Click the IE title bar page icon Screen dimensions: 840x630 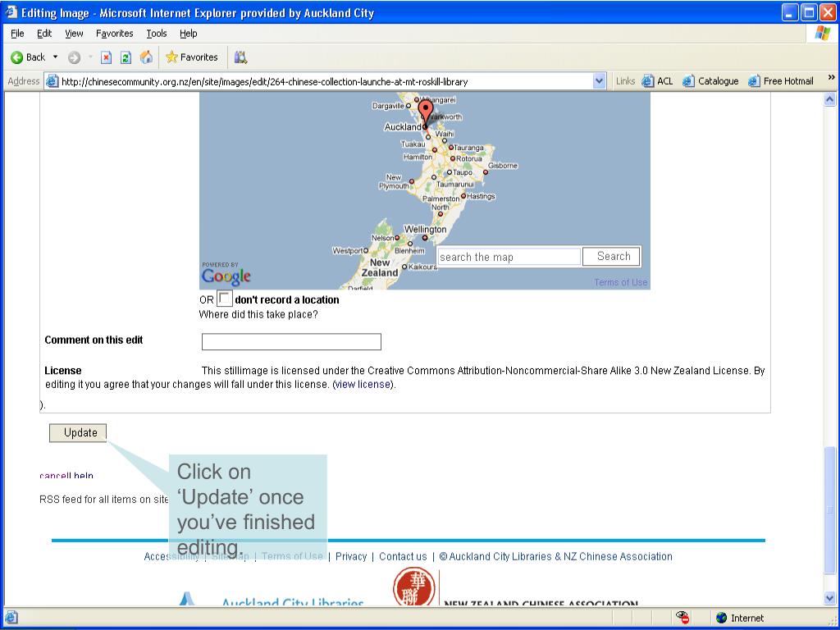pyautogui.click(x=11, y=11)
